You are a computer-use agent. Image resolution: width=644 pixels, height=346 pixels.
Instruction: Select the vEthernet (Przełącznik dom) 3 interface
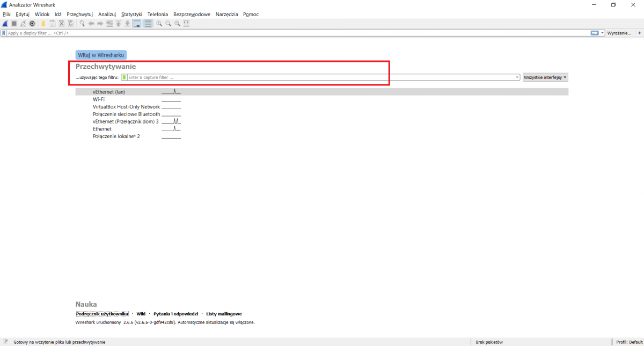pyautogui.click(x=322, y=121)
